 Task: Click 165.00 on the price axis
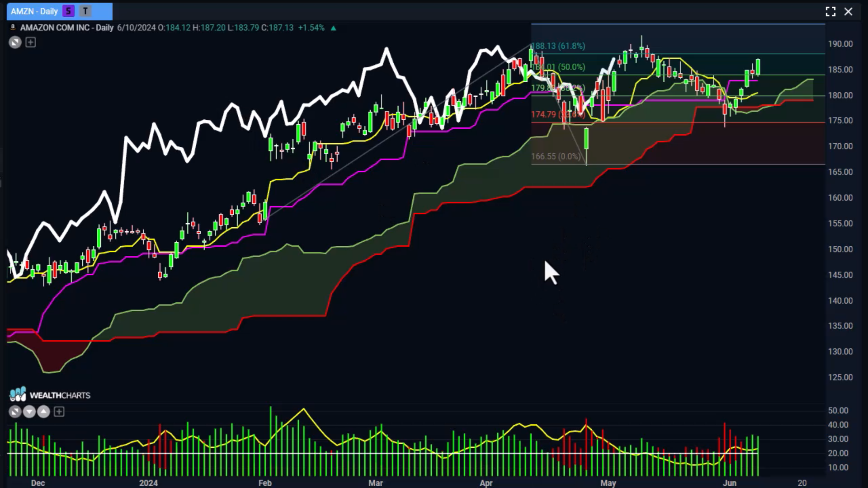click(x=840, y=172)
